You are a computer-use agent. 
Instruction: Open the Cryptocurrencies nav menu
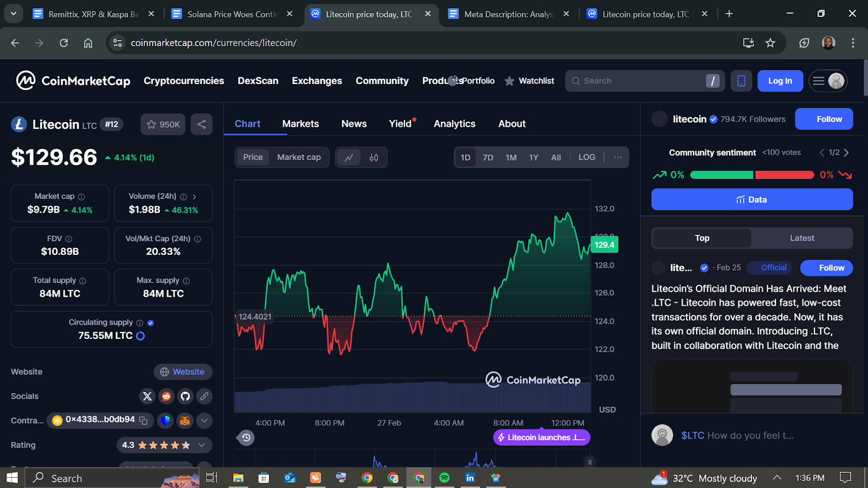coord(184,81)
